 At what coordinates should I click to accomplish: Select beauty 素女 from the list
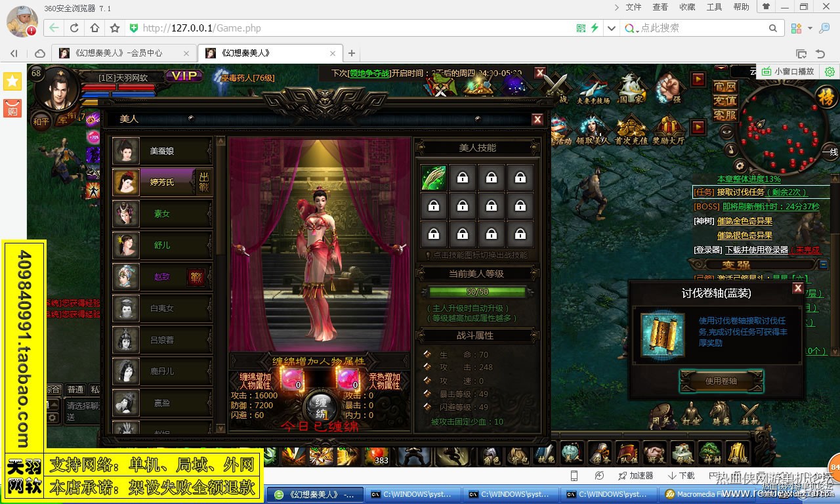point(162,214)
